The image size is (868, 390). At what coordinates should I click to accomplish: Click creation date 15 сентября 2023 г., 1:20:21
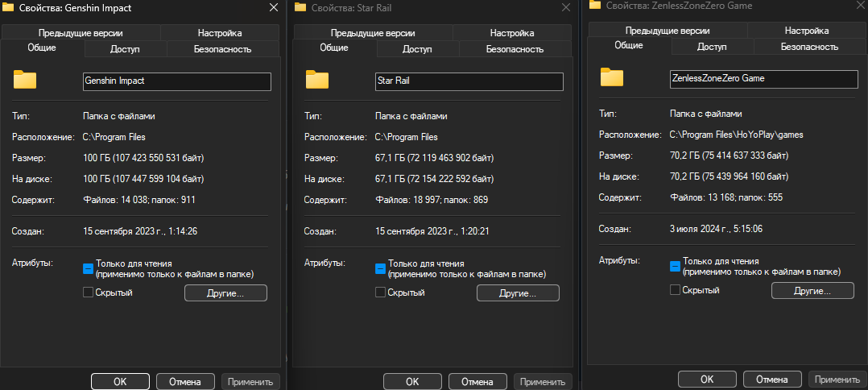432,231
